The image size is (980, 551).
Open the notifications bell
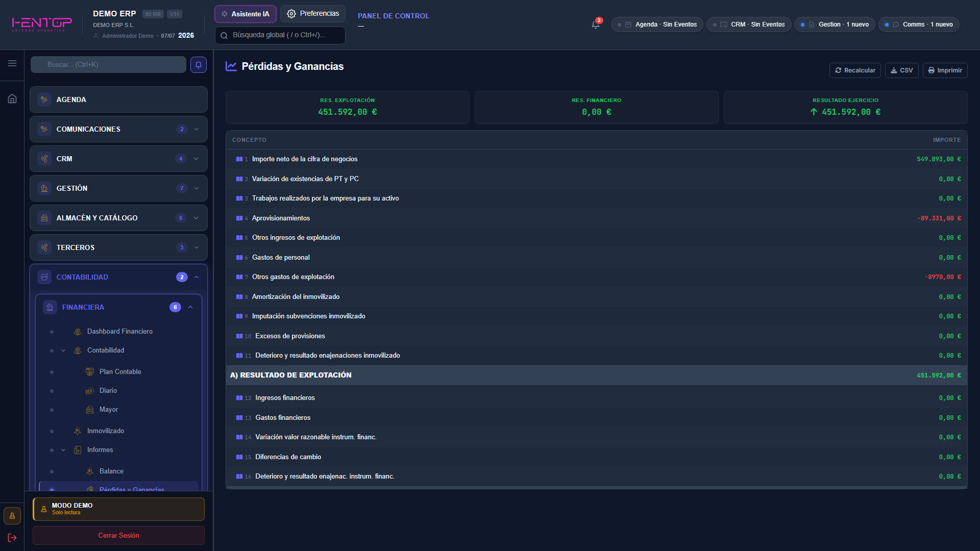pos(595,24)
